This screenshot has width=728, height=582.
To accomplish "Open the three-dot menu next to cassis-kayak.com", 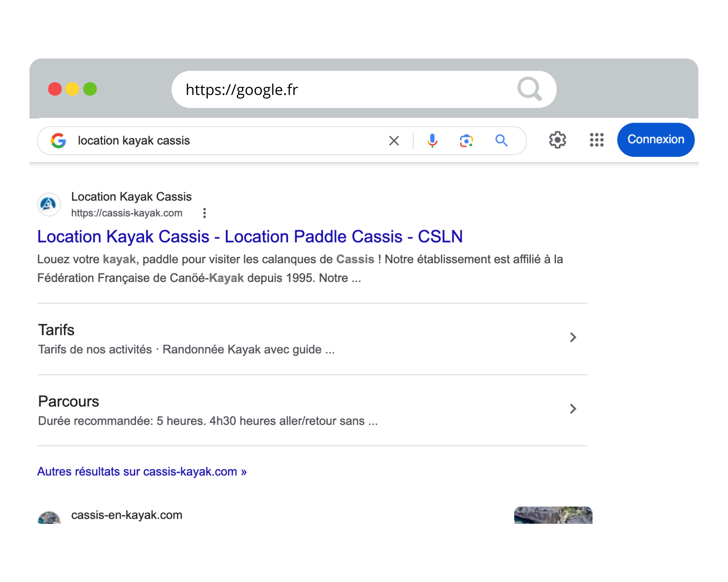I will point(205,213).
